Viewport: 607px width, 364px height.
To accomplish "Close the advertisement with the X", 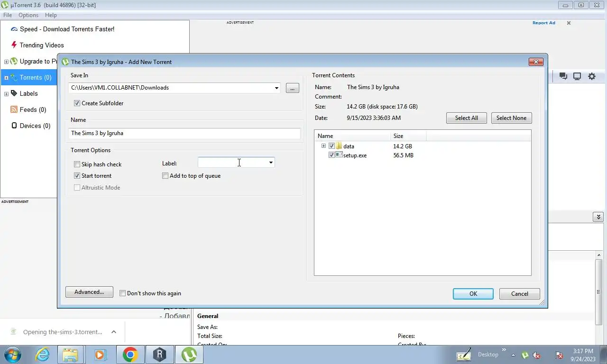I will pyautogui.click(x=569, y=23).
